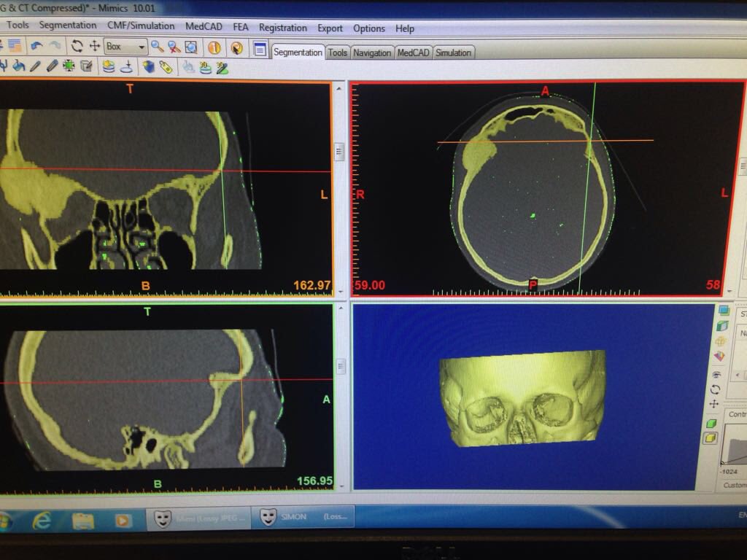Open the Box selection dropdown
This screenshot has height=560, width=747.
pyautogui.click(x=125, y=46)
